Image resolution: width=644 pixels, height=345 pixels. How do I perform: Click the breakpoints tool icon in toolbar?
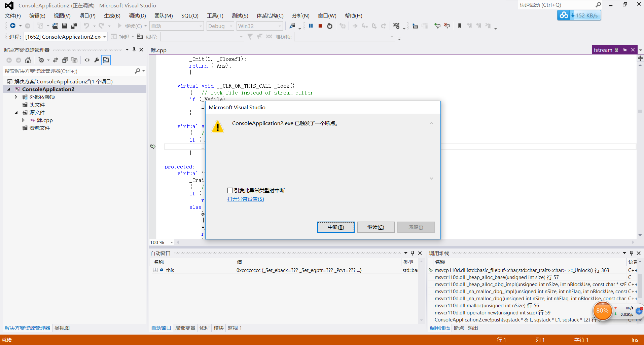coord(396,26)
